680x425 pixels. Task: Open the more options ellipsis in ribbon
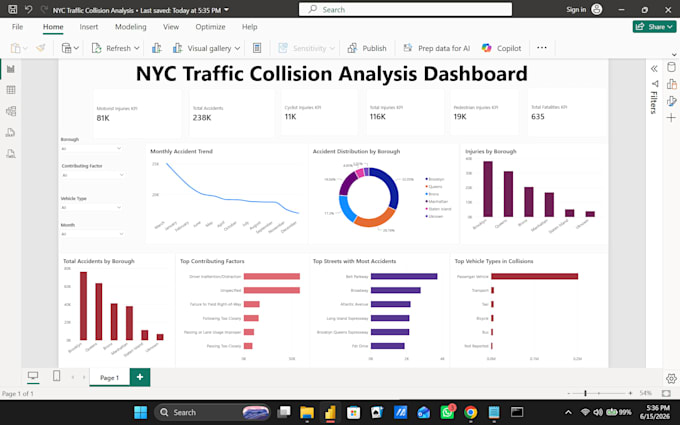542,48
